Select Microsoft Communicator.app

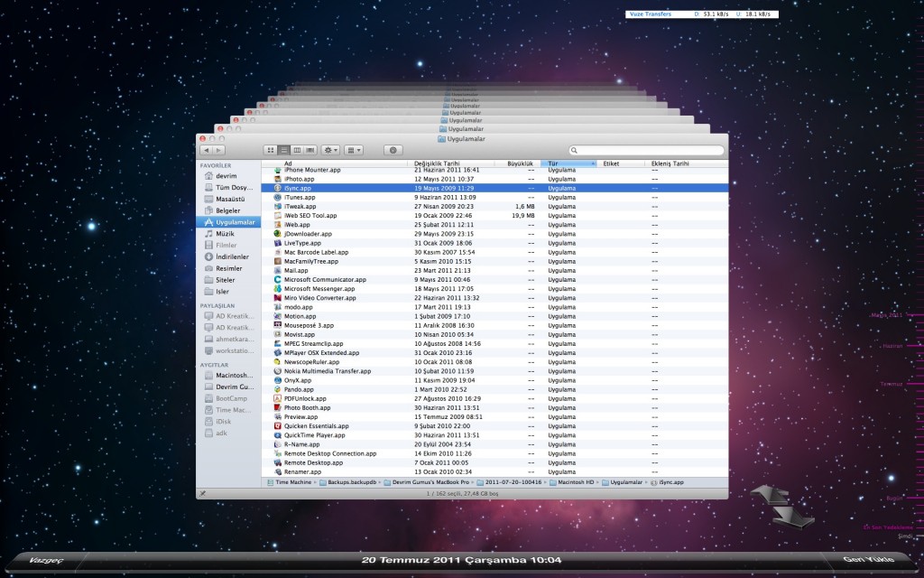pyautogui.click(x=495, y=280)
